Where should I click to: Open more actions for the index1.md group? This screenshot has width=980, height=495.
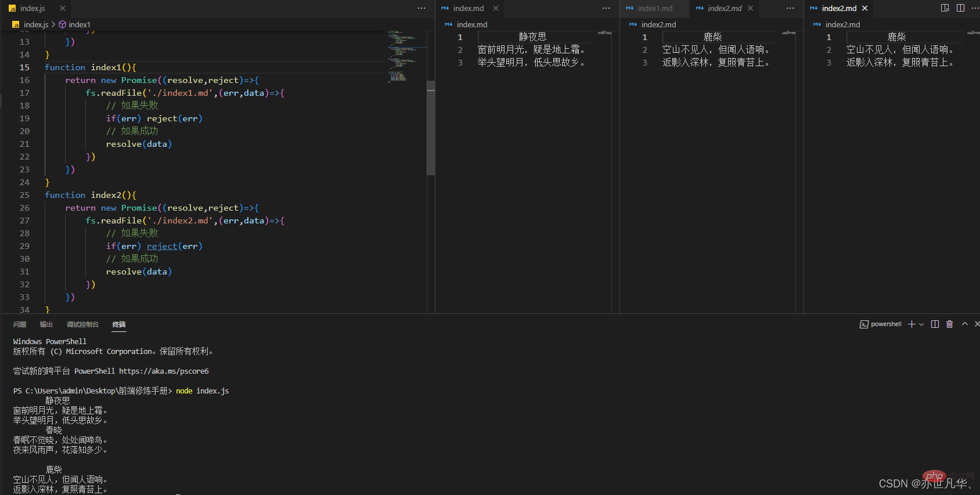[x=790, y=8]
